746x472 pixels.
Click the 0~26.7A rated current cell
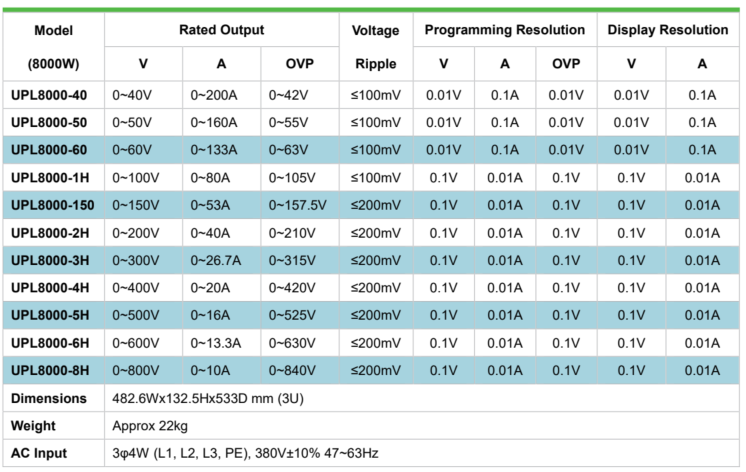point(216,260)
